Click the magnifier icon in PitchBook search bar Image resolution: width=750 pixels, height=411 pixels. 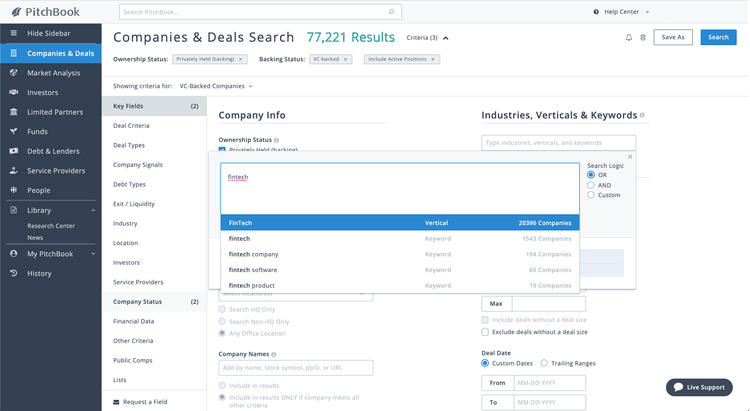(392, 12)
